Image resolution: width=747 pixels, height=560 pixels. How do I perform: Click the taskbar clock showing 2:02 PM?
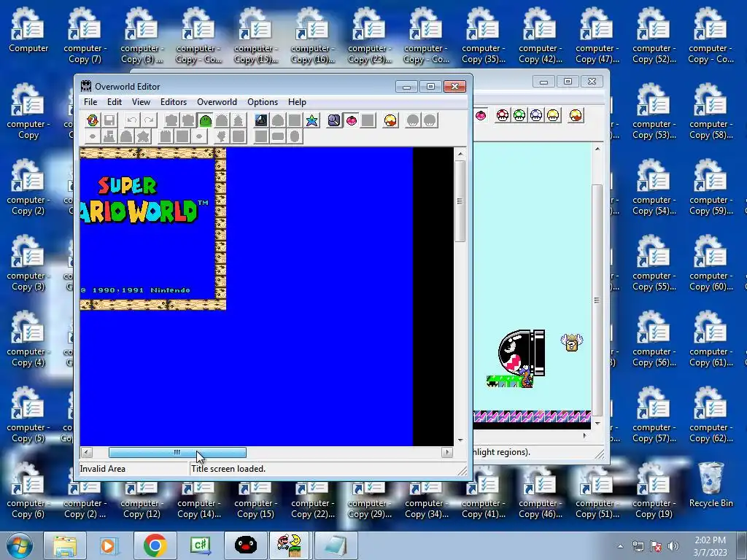[710, 546]
